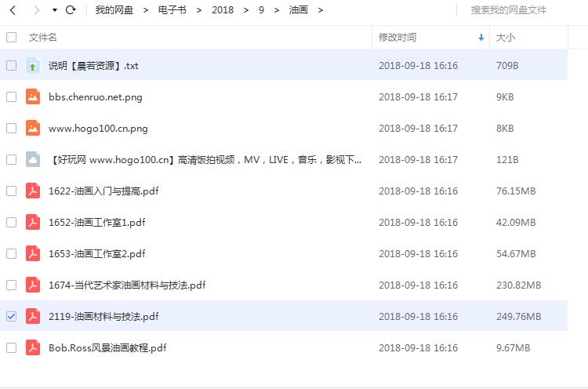
Task: Click the 搜索我的网盘文件 search field
Action: [x=519, y=10]
